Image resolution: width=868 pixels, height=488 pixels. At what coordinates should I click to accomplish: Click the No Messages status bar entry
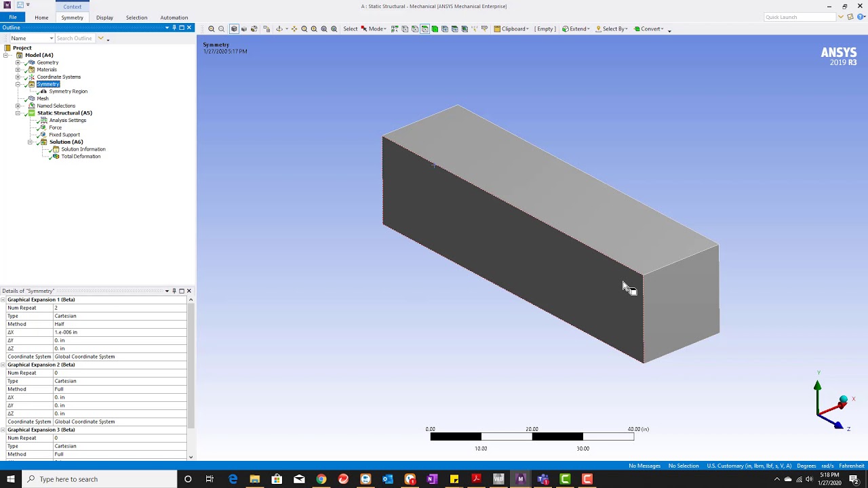pyautogui.click(x=645, y=466)
